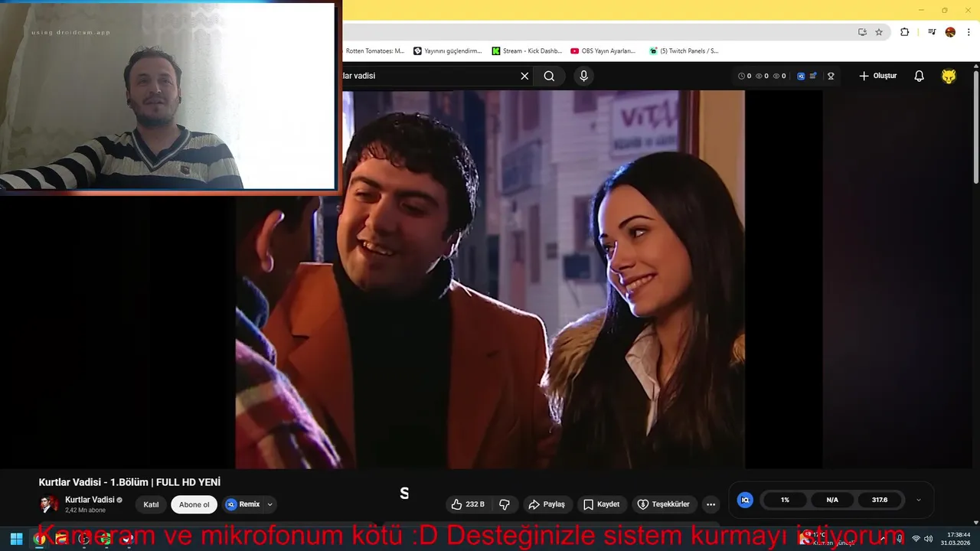Click the Kurtlar Vadisi video player
Viewport: 980px width, 551px height.
(490, 279)
